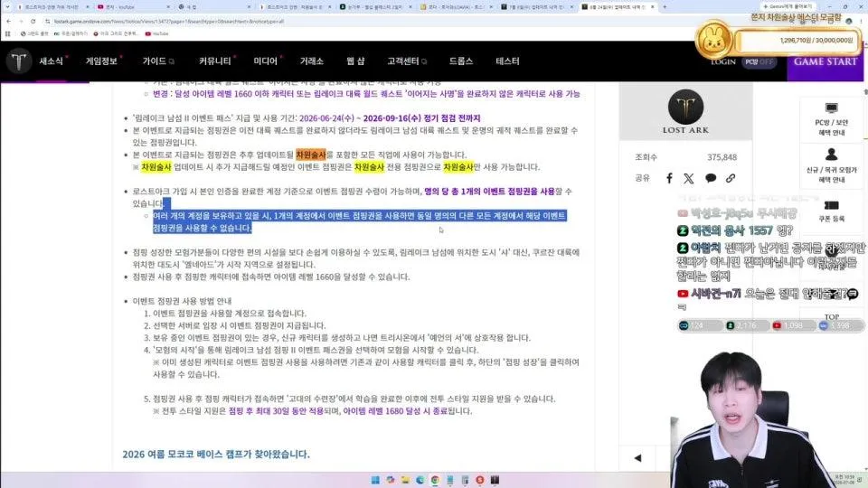
Task: Click the donation progress bar 1,296,710원
Action: 797,41
